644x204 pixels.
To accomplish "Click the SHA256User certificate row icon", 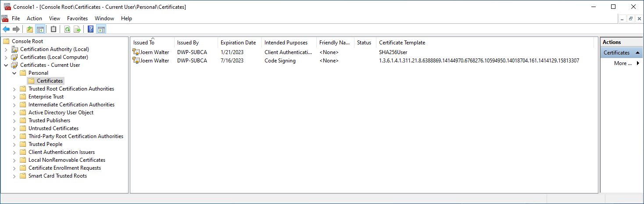I will (136, 52).
